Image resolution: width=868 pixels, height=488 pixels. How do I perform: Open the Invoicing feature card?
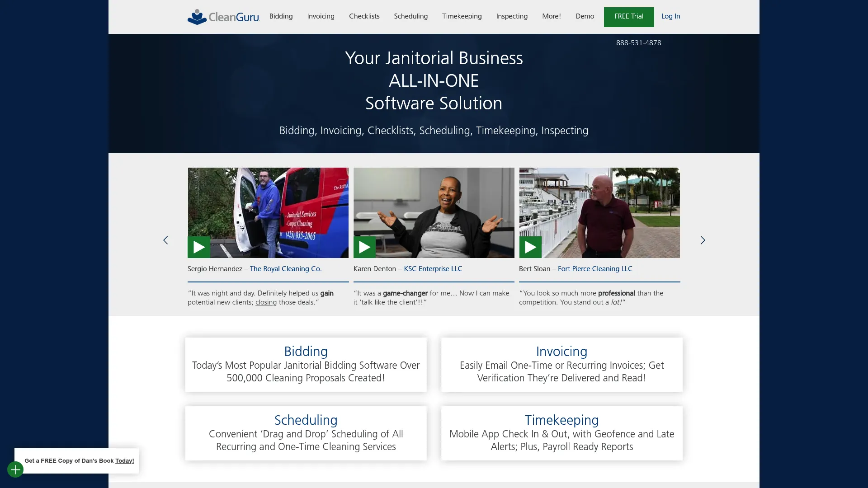(561, 365)
